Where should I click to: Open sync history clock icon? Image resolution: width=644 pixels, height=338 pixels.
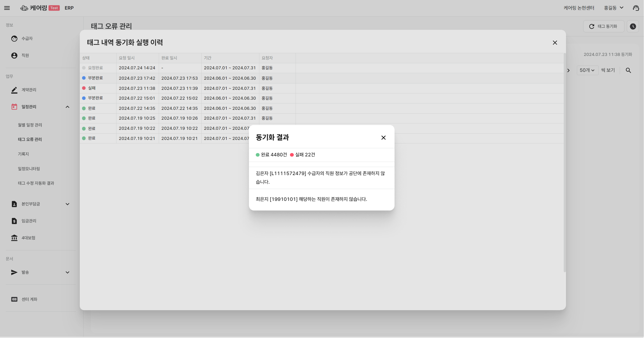point(633,26)
